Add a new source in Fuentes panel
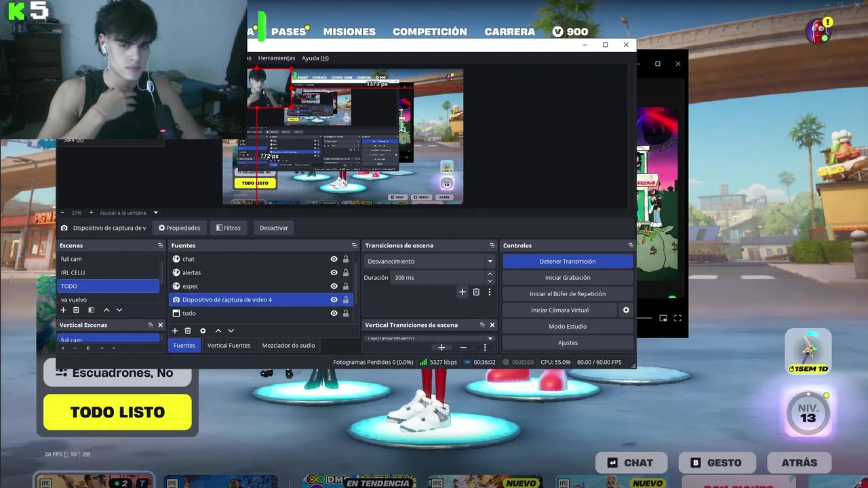Screen dimensions: 868x488 (x=174, y=331)
